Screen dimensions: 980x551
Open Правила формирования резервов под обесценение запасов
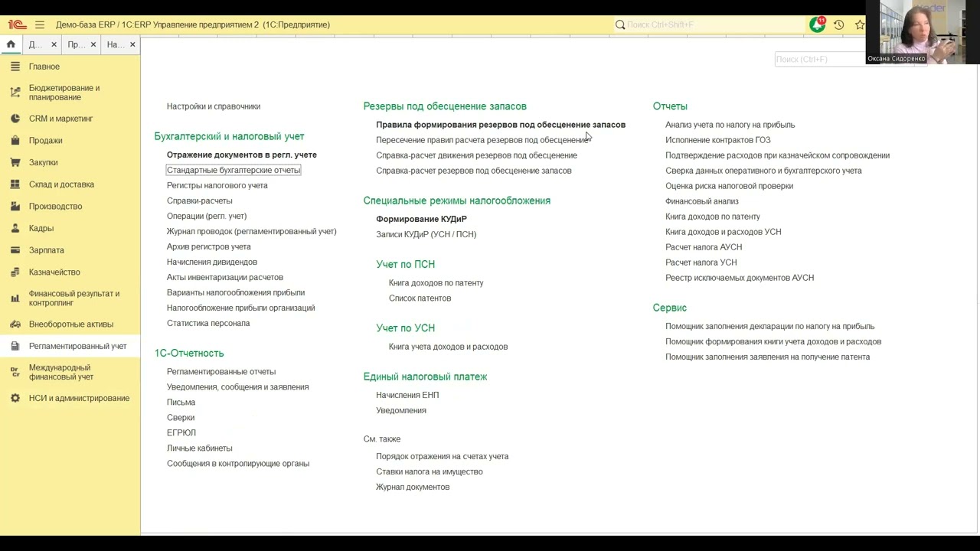pos(501,125)
